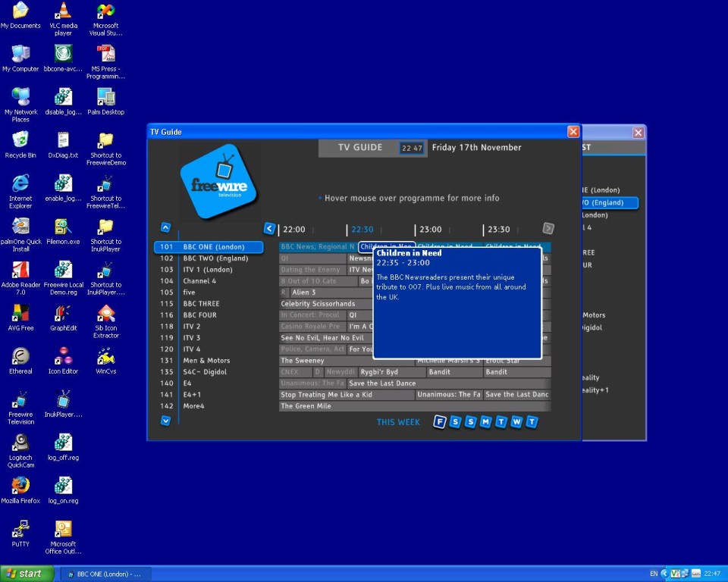
Task: Click the TV Guide clock showing 22 47
Action: (x=412, y=148)
